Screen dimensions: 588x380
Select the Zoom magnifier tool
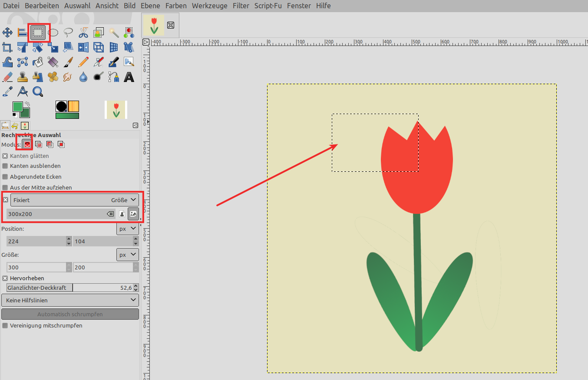38,92
